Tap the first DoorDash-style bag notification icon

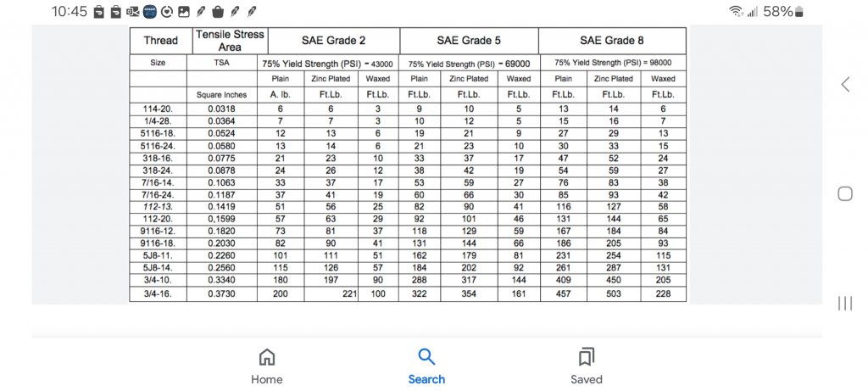[99, 12]
